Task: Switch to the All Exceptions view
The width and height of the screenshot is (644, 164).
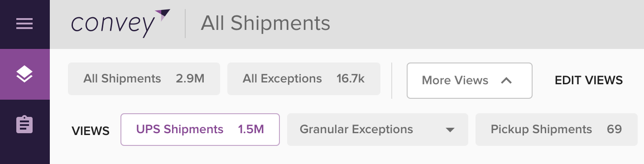Action: 303,79
